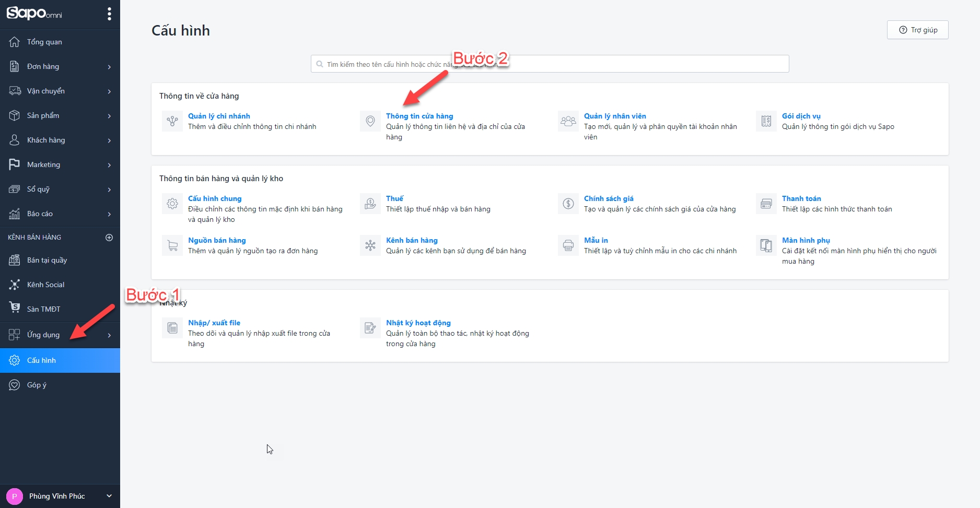Viewport: 980px width, 508px height.
Task: Click the configuration search input field
Action: click(x=550, y=64)
